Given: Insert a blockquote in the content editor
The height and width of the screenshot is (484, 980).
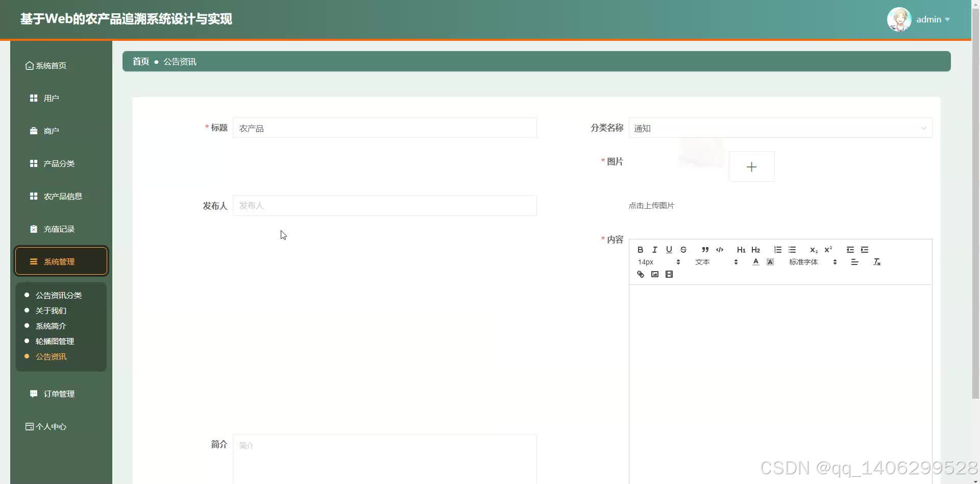Looking at the screenshot, I should [x=705, y=250].
